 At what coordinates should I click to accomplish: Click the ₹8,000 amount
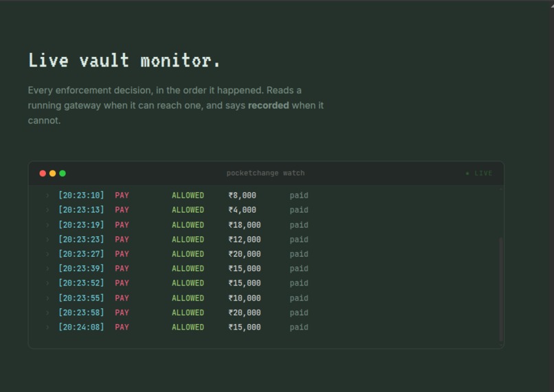tap(243, 196)
